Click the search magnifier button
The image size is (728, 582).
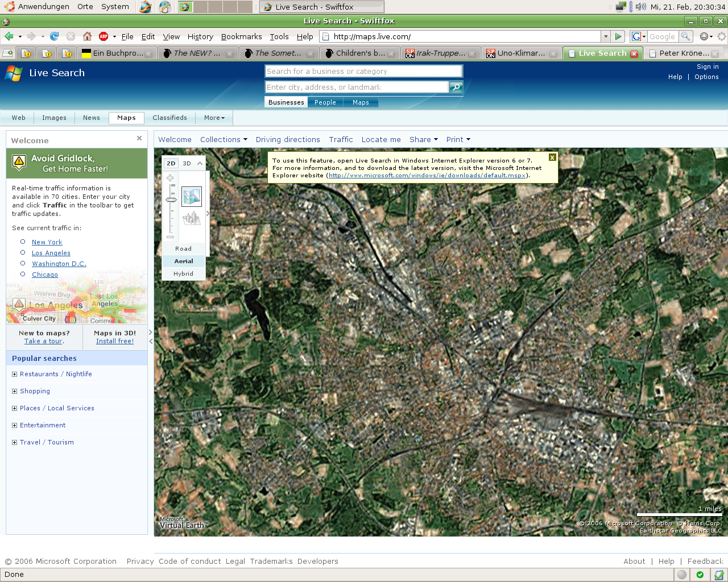(x=456, y=87)
